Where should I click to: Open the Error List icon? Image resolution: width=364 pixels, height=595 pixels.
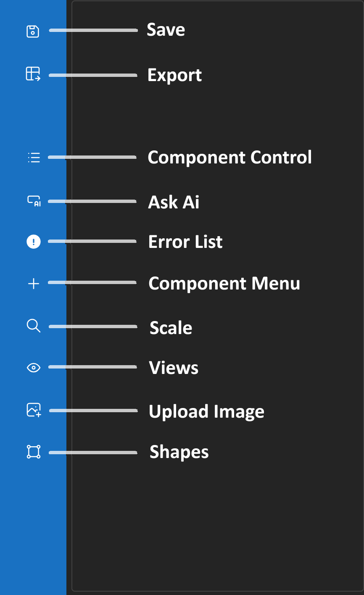pyautogui.click(x=33, y=242)
